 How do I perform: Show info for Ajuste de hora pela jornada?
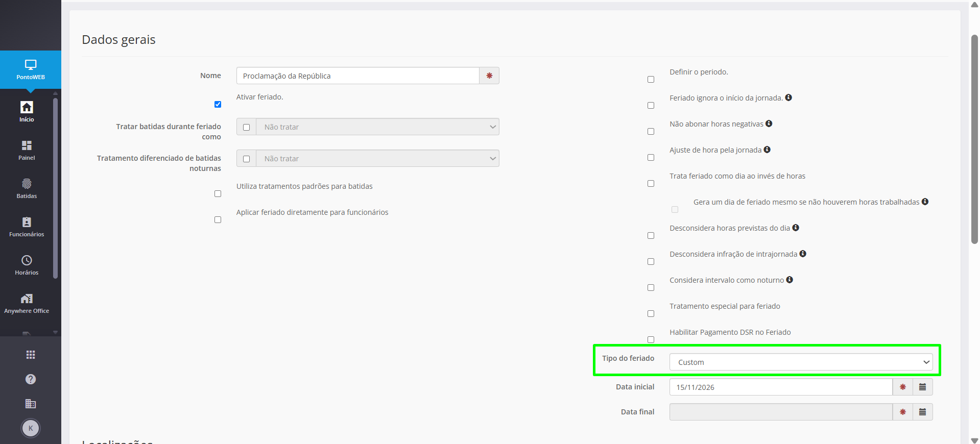[767, 150]
